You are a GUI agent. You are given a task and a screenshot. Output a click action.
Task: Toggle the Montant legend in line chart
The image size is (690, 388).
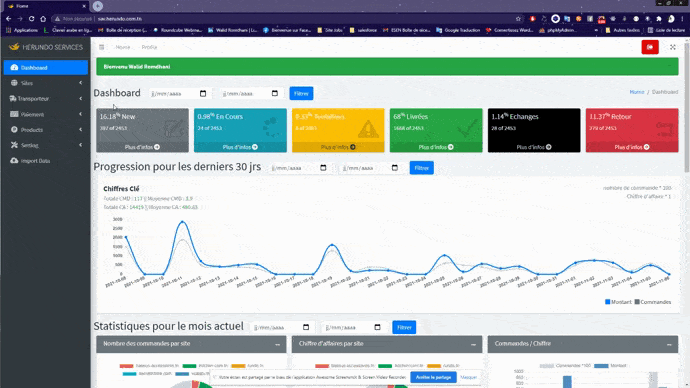(618, 302)
